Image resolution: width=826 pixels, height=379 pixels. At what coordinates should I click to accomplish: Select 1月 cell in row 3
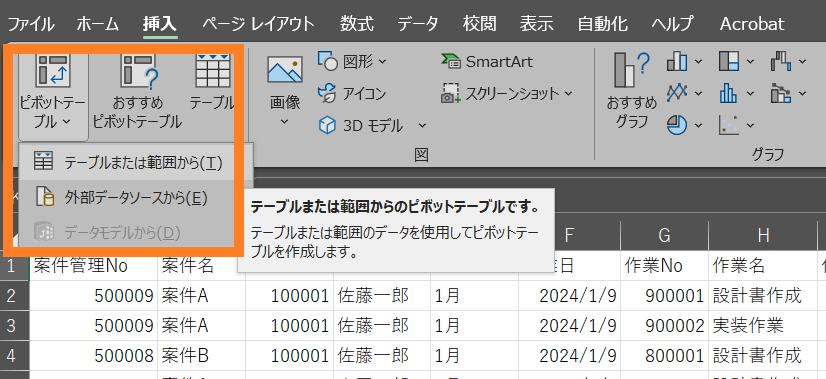(475, 326)
